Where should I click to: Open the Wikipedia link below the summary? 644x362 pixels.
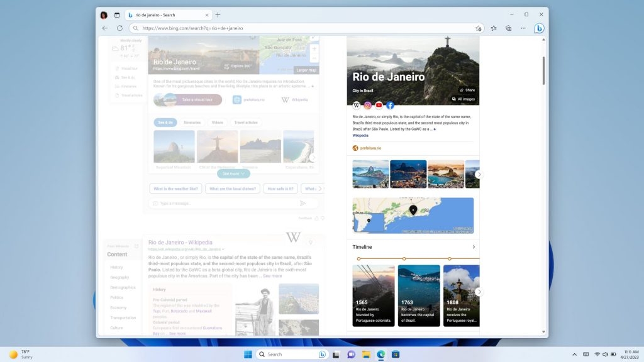point(359,135)
